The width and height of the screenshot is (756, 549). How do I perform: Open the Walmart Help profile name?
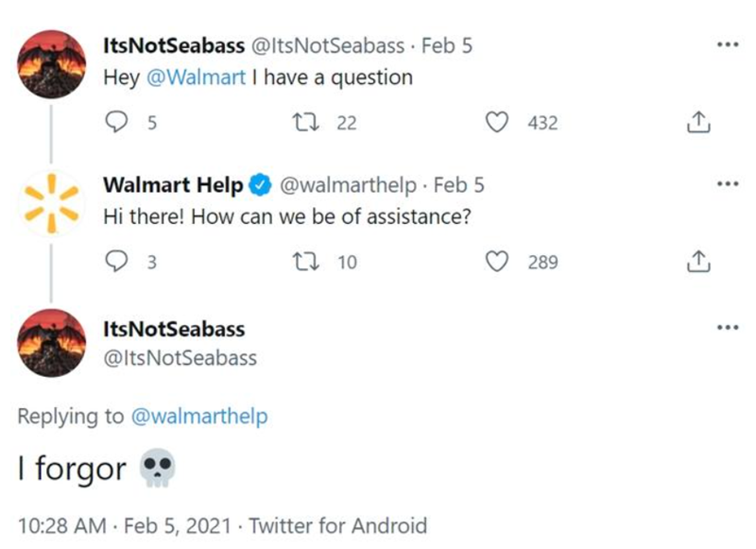173,185
